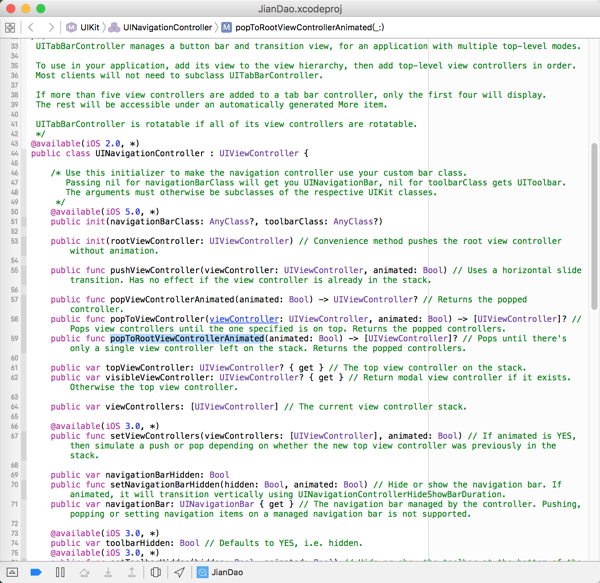This screenshot has width=600, height=583.
Task: Click the Step Over debug icon
Action: coord(84,572)
